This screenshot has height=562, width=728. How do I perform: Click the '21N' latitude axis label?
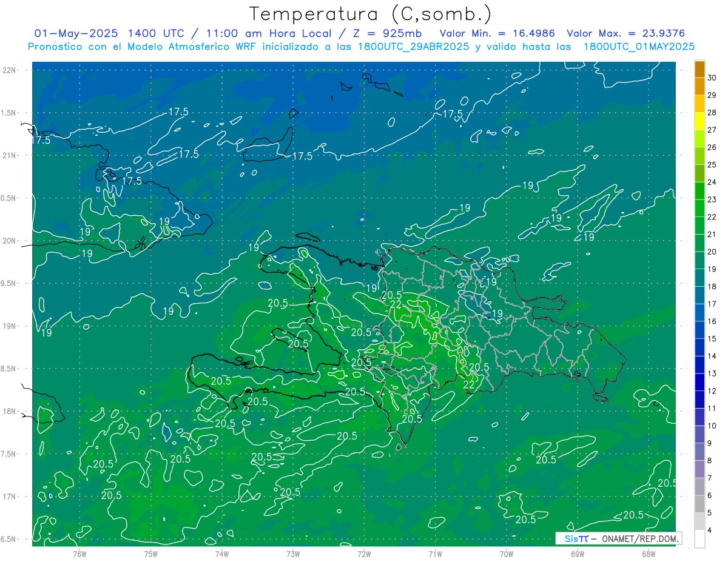point(10,156)
